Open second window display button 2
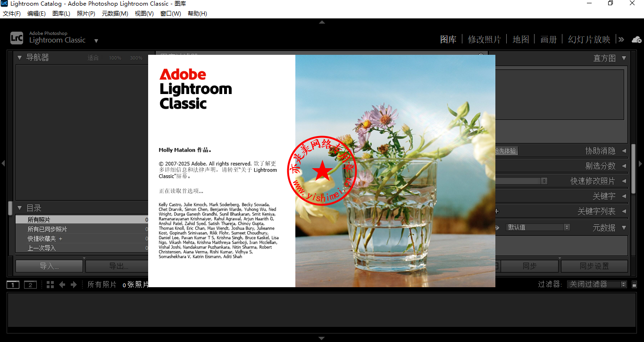The width and height of the screenshot is (644, 342). [30, 284]
